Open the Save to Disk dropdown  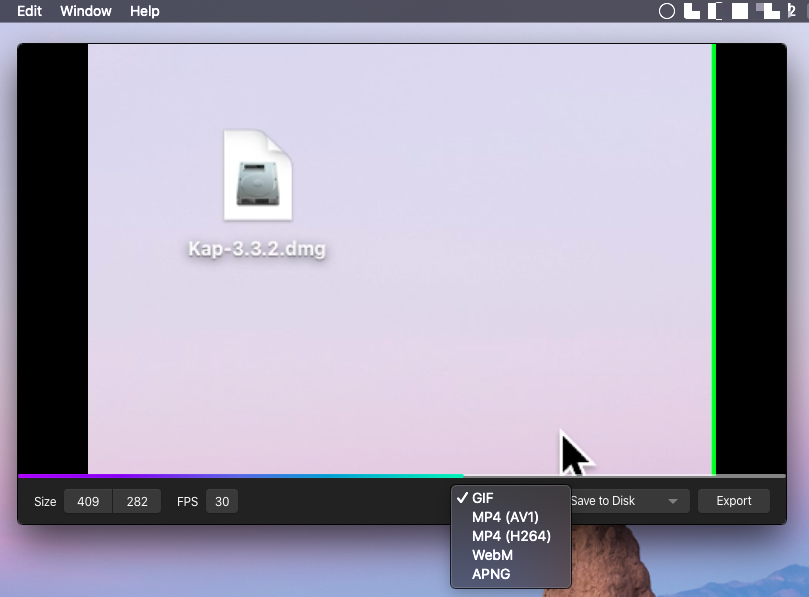[x=627, y=501]
